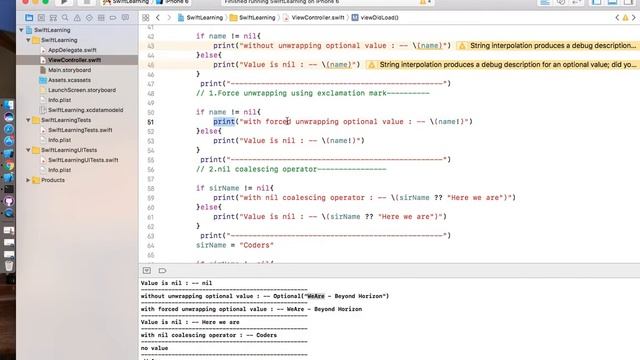Viewport: 640px width, 360px height.
Task: Open Finder from the Dock
Action: pos(9,105)
